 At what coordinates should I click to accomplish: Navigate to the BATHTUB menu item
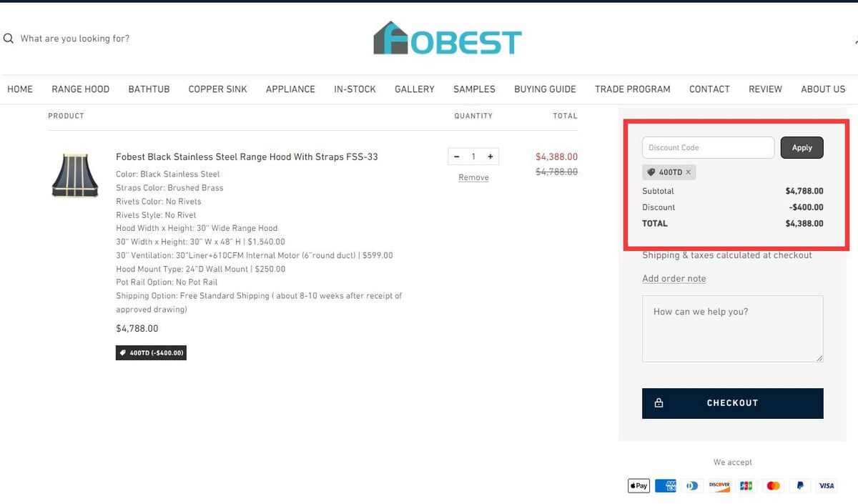148,89
